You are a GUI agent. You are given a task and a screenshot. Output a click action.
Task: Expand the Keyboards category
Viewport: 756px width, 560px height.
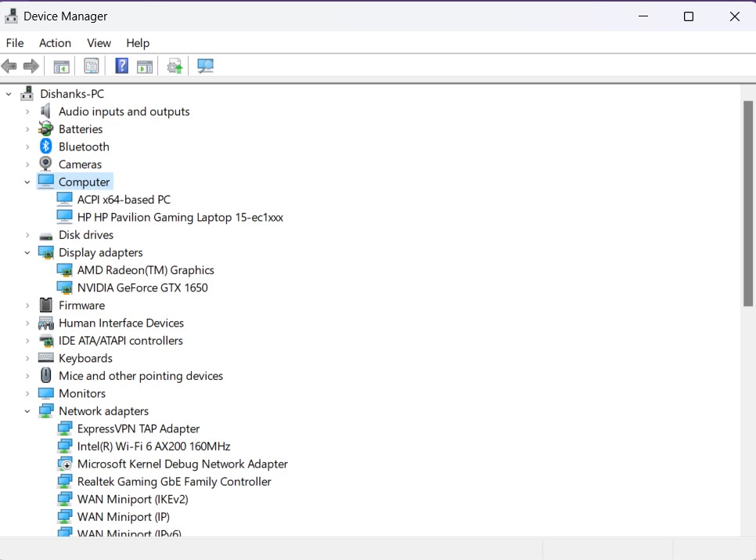pos(26,358)
